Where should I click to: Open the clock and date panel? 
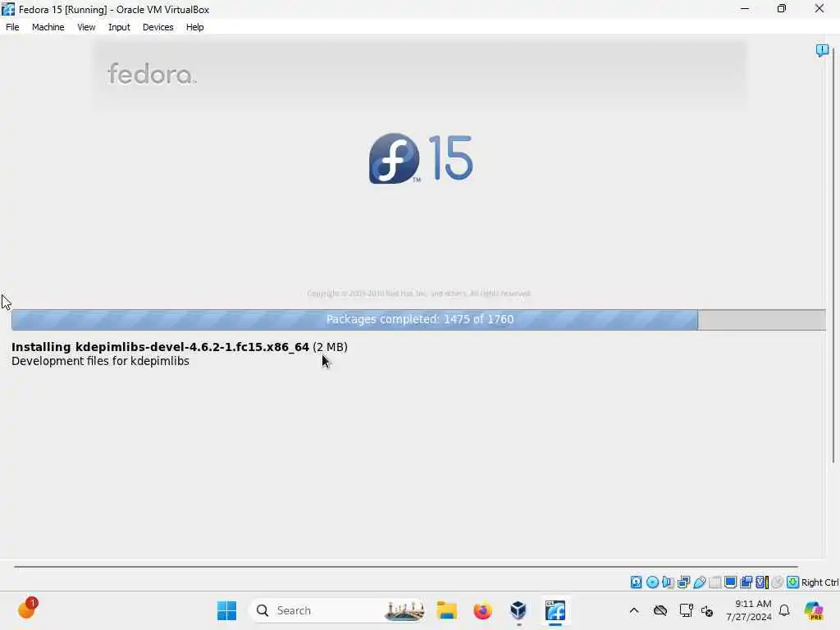748,610
